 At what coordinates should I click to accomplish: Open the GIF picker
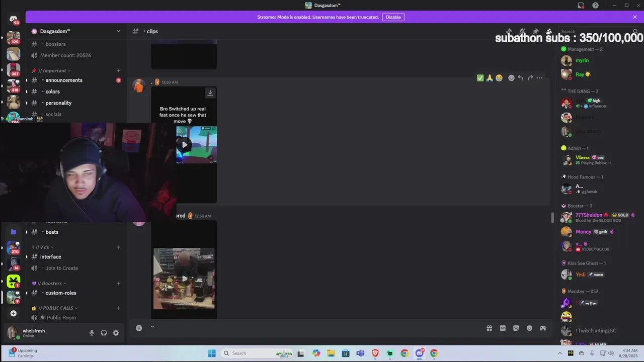pyautogui.click(x=503, y=328)
